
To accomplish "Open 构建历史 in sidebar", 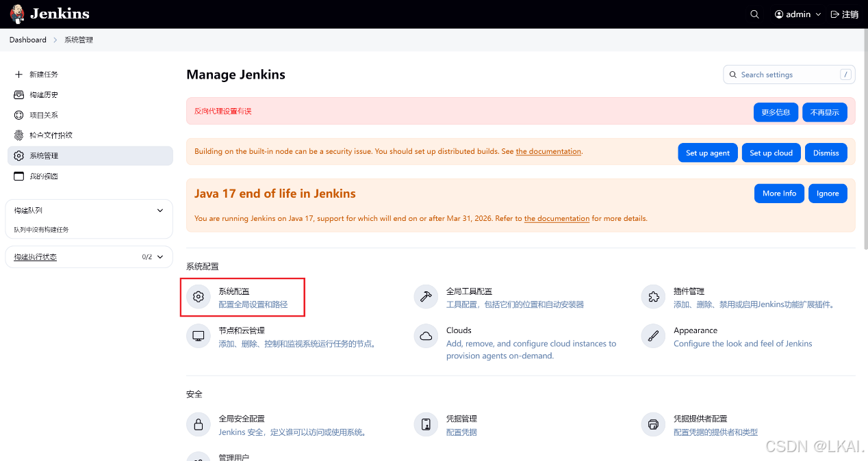I will 90,95.
